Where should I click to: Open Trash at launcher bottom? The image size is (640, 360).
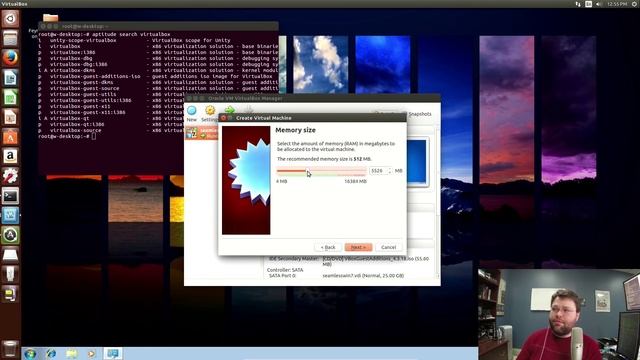point(10,349)
